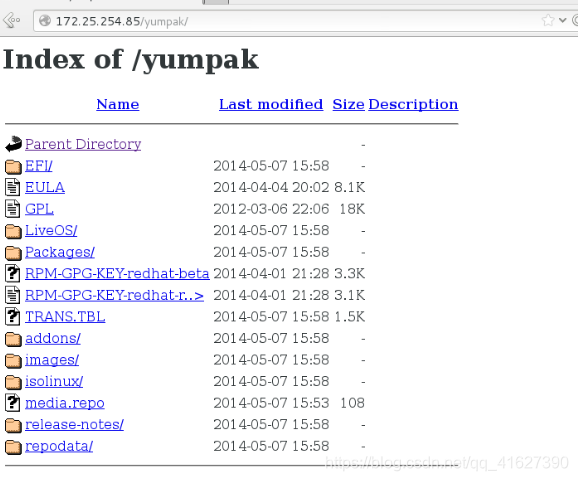Click the release-notes folder icon
The image size is (578, 481).
pos(13,425)
